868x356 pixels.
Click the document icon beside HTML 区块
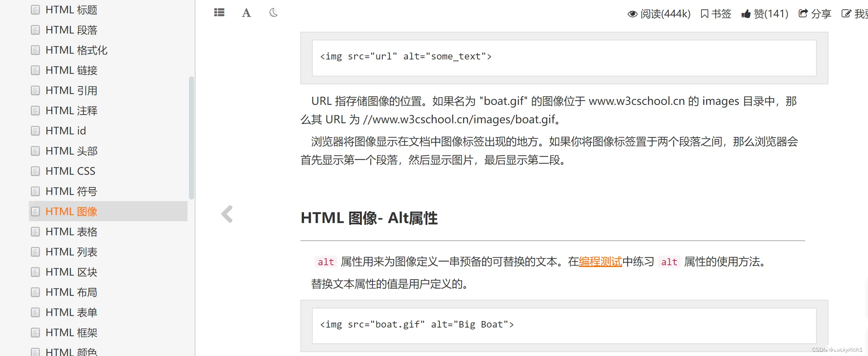[x=35, y=272]
